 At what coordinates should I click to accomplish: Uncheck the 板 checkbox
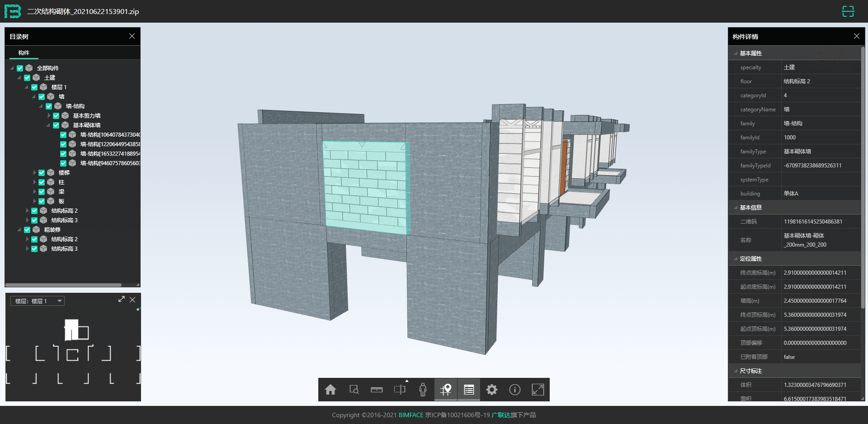tap(42, 201)
